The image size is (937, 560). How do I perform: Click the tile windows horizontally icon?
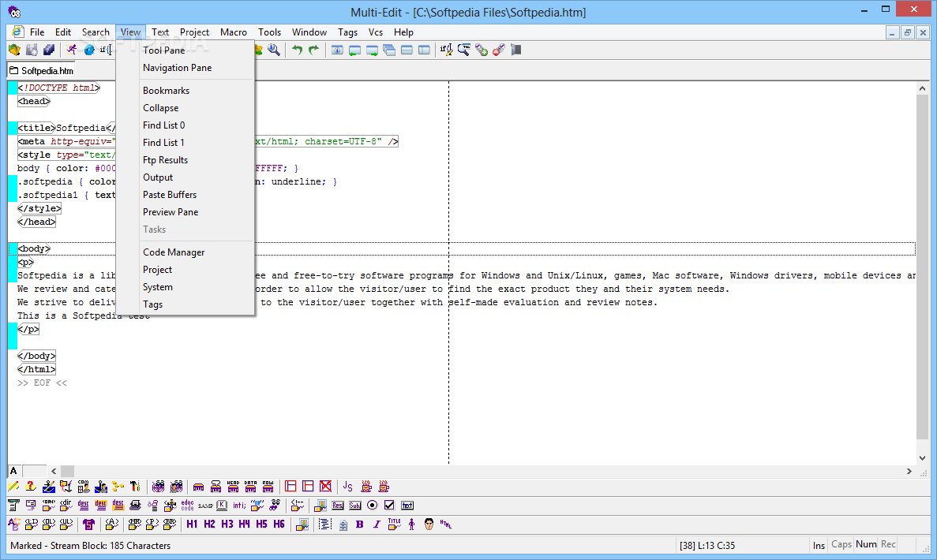point(407,50)
